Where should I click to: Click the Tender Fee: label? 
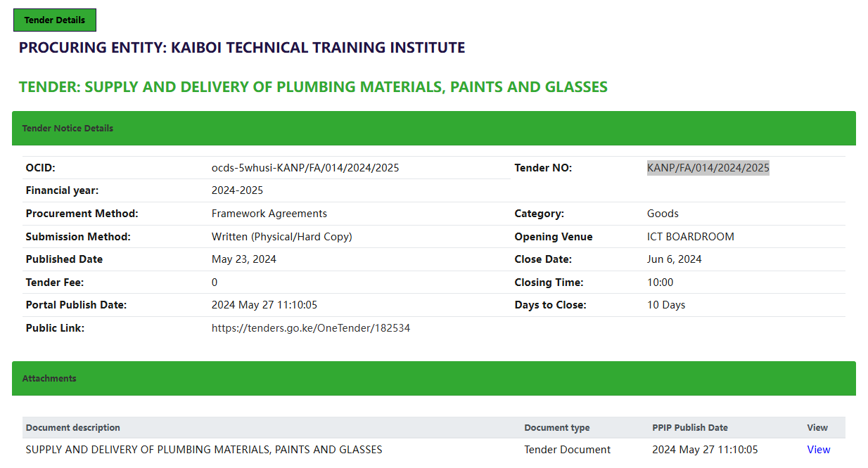(55, 282)
